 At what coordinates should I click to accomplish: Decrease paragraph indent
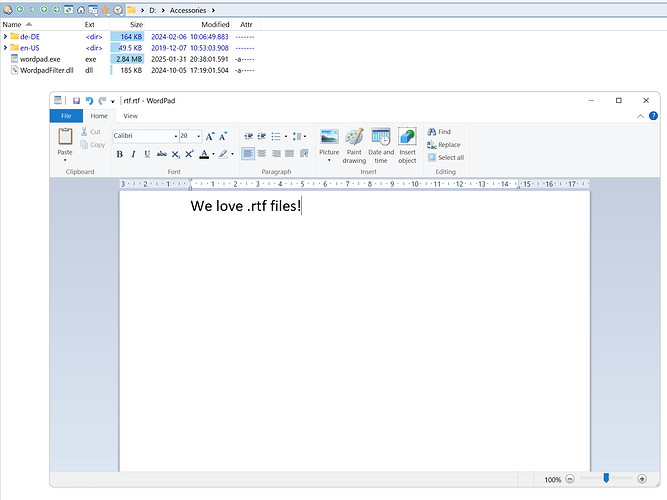(248, 136)
